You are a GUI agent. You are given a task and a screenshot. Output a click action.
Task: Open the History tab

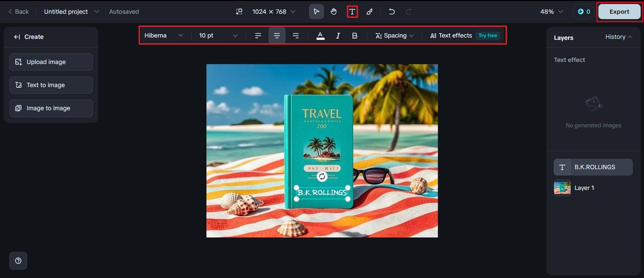point(619,37)
